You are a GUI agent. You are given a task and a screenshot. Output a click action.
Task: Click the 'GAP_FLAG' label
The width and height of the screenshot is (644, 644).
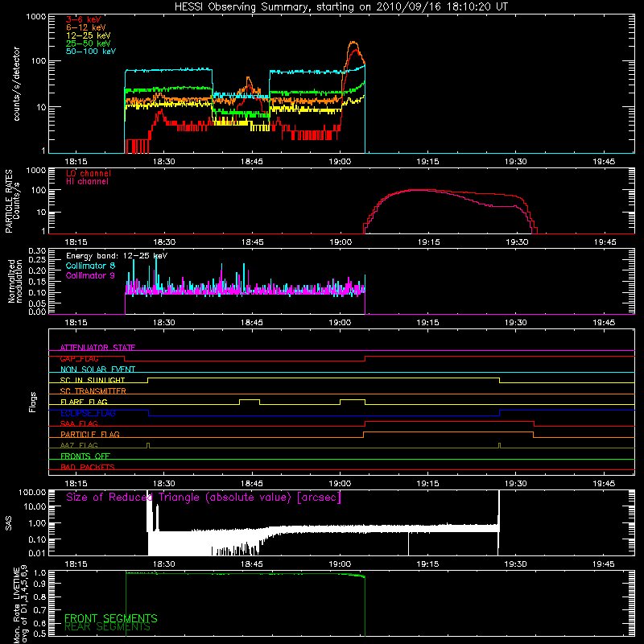pyautogui.click(x=79, y=358)
